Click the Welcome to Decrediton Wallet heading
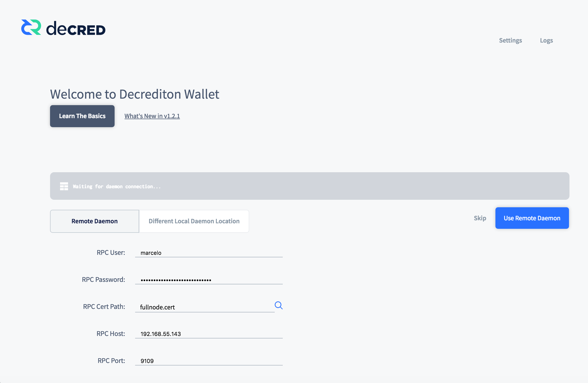The height and width of the screenshot is (383, 588). [135, 94]
